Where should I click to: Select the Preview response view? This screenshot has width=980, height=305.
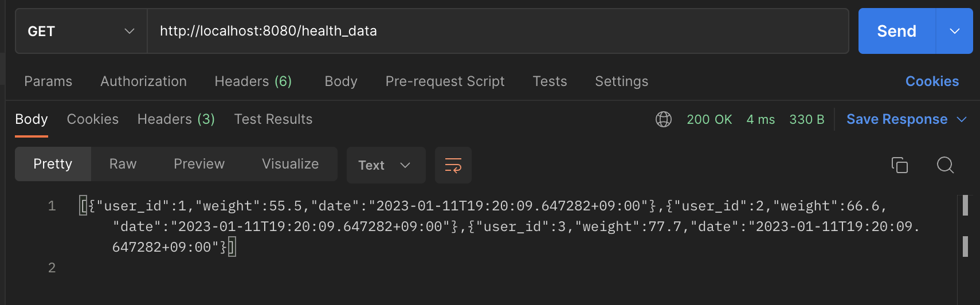click(199, 164)
